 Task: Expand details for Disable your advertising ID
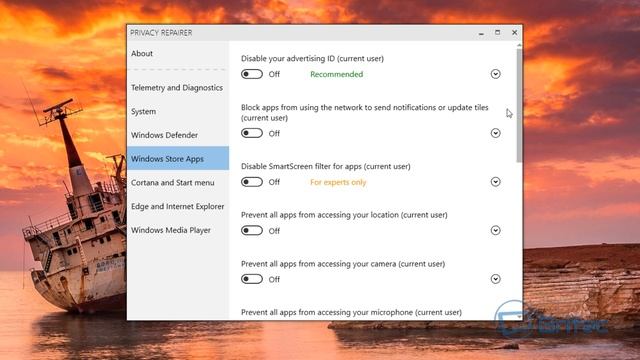[x=496, y=74]
